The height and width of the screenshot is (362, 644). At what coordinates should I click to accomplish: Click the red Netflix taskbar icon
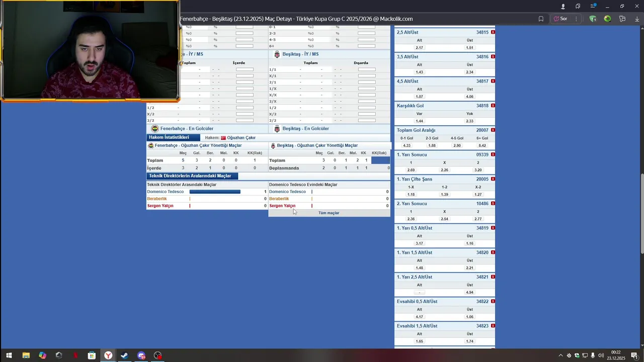75,355
